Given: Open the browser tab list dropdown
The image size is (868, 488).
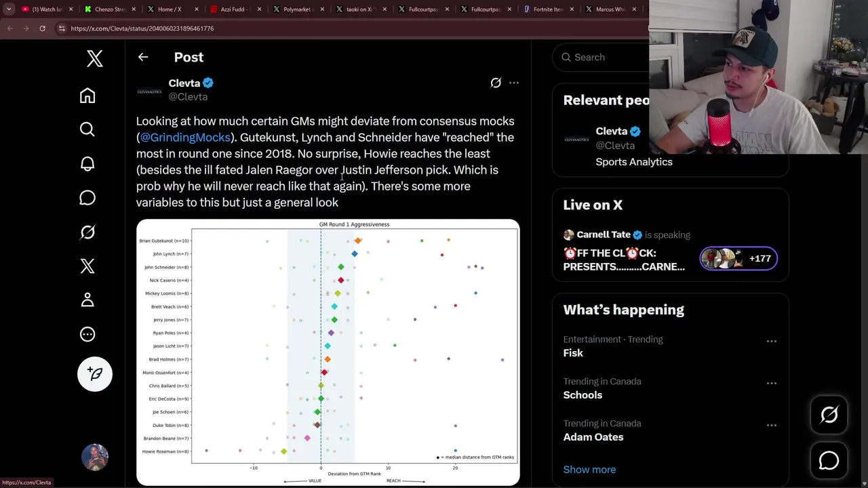Looking at the screenshot, I should pos(8,9).
